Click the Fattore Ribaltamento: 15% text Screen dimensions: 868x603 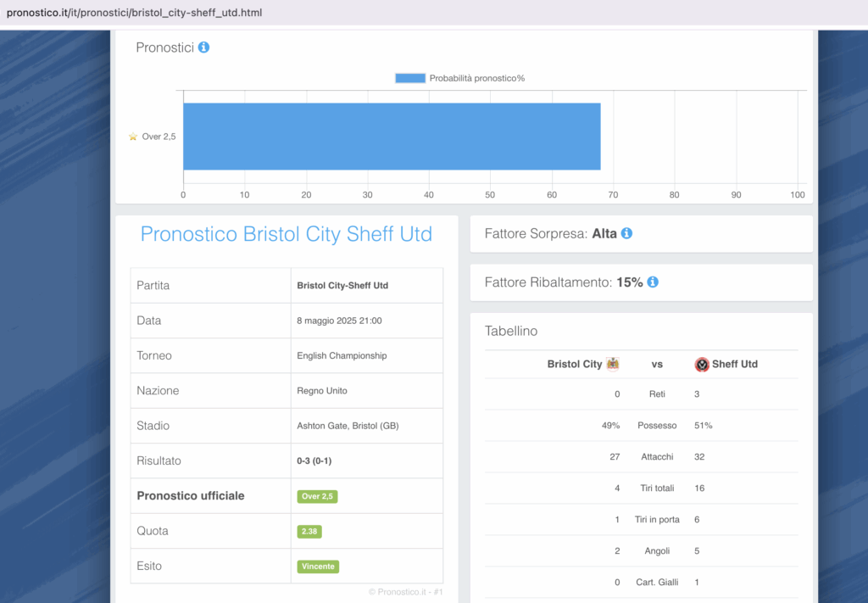pyautogui.click(x=564, y=282)
